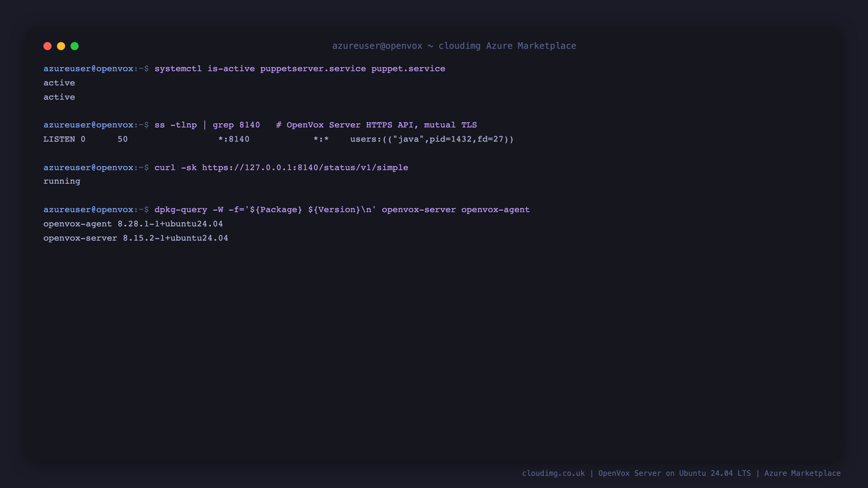The height and width of the screenshot is (488, 868).
Task: Click the footer text 'cloudimg.co.uk | OpenVox Server on Ubuntu 24.04 LTS'
Action: pos(636,473)
